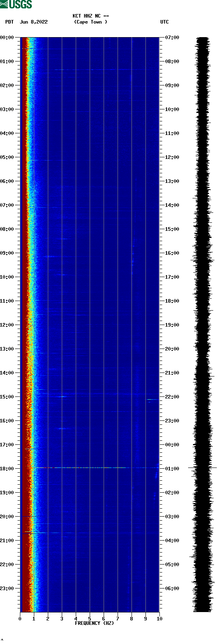Click the PDT time label '00:00'

7,38
